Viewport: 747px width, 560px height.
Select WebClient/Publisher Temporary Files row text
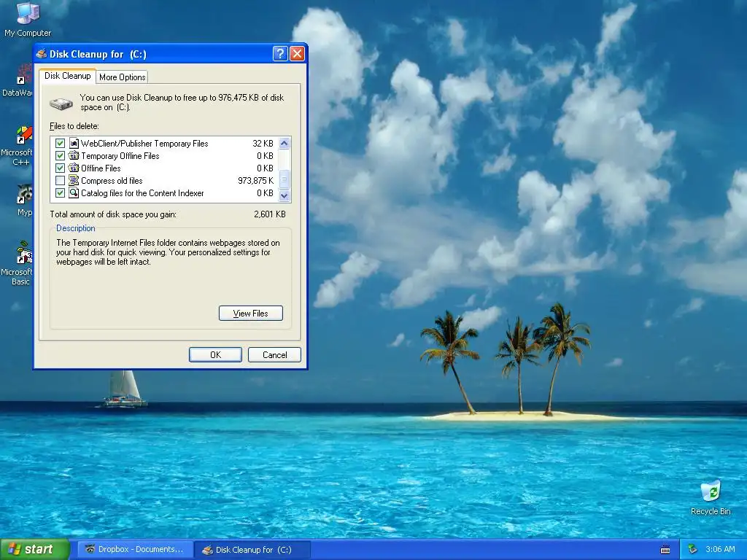[144, 144]
